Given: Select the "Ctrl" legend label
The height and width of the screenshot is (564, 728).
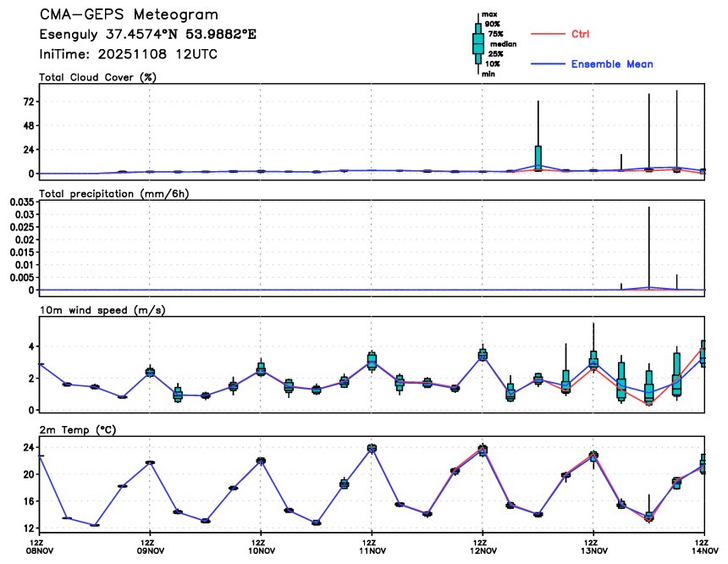Looking at the screenshot, I should click(x=581, y=34).
